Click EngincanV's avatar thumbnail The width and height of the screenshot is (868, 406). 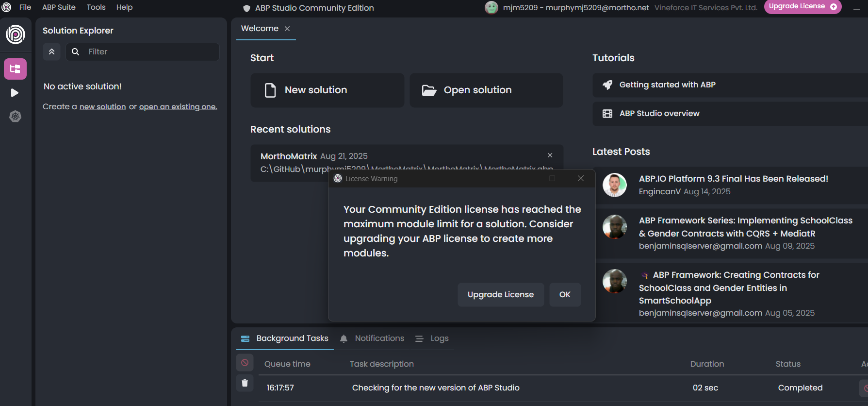tap(615, 185)
